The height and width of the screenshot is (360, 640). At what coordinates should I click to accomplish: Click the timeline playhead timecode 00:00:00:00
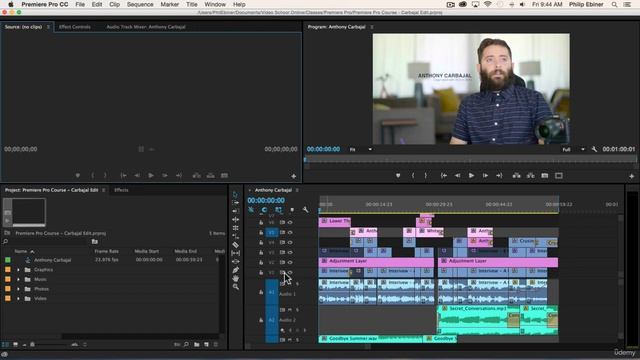tap(266, 200)
